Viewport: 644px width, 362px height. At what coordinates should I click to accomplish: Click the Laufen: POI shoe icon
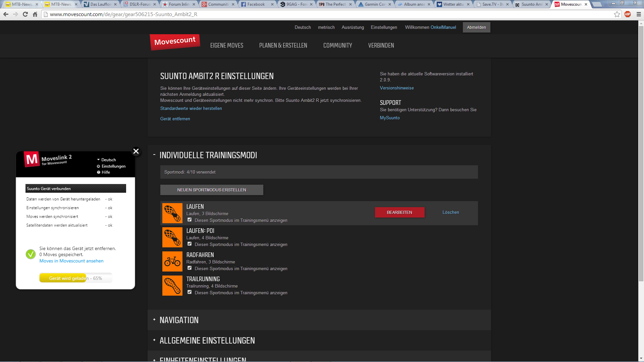(x=172, y=237)
